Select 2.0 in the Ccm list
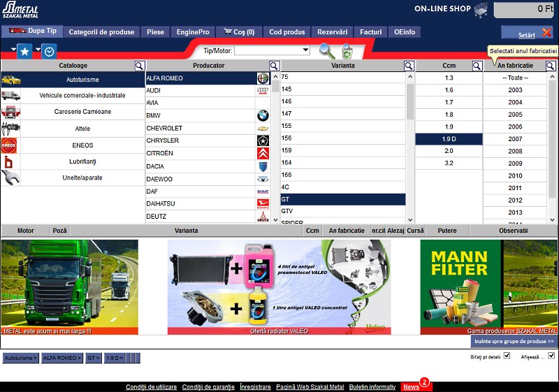This screenshot has height=392, width=559. point(449,151)
